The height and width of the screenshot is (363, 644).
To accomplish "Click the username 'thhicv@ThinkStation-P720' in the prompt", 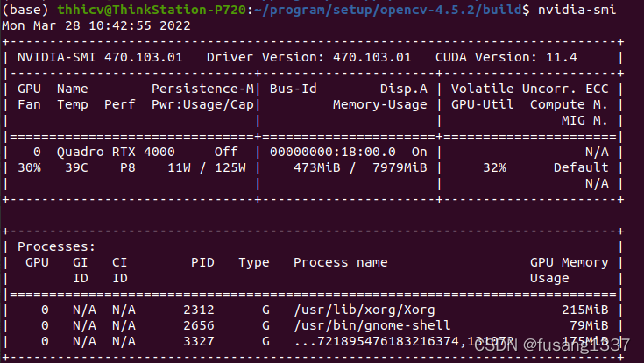I will [152, 9].
